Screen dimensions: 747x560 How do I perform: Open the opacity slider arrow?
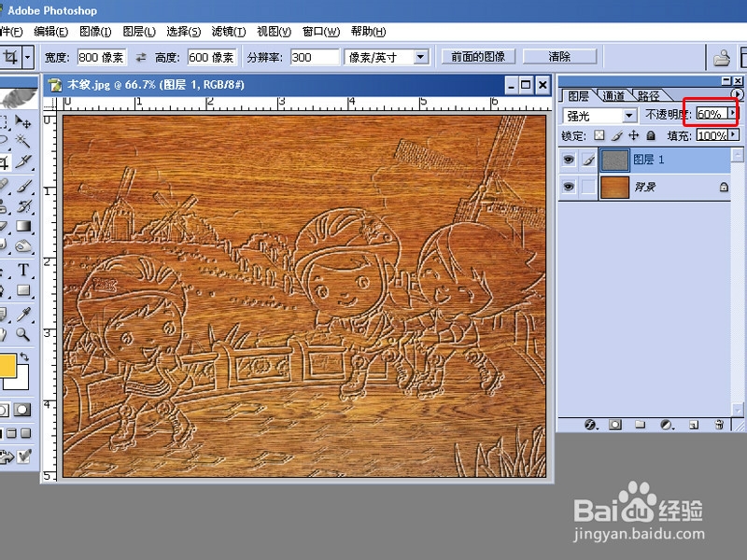point(733,113)
